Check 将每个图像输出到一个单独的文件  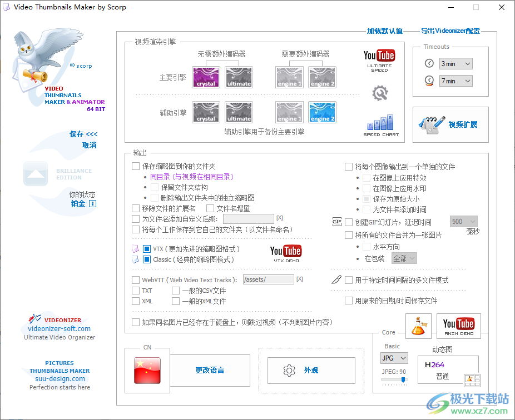click(349, 167)
